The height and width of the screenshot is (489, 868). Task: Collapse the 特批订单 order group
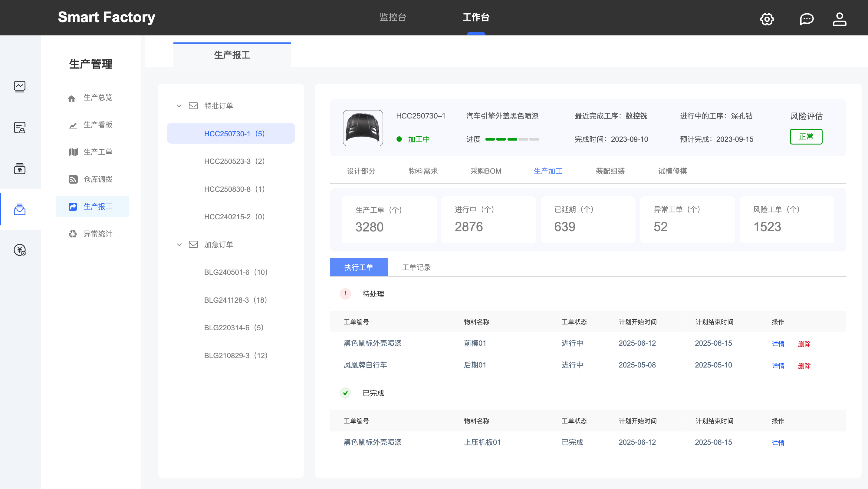point(179,106)
